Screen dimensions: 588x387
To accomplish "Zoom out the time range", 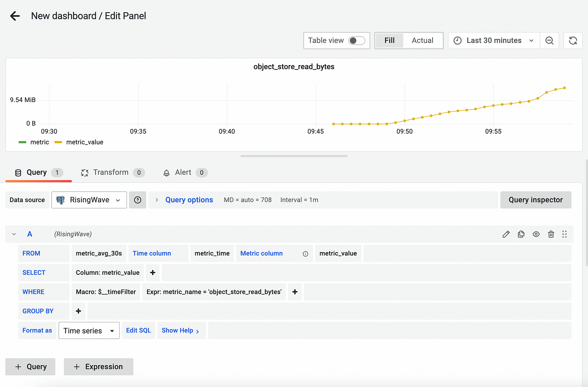I will [549, 40].
